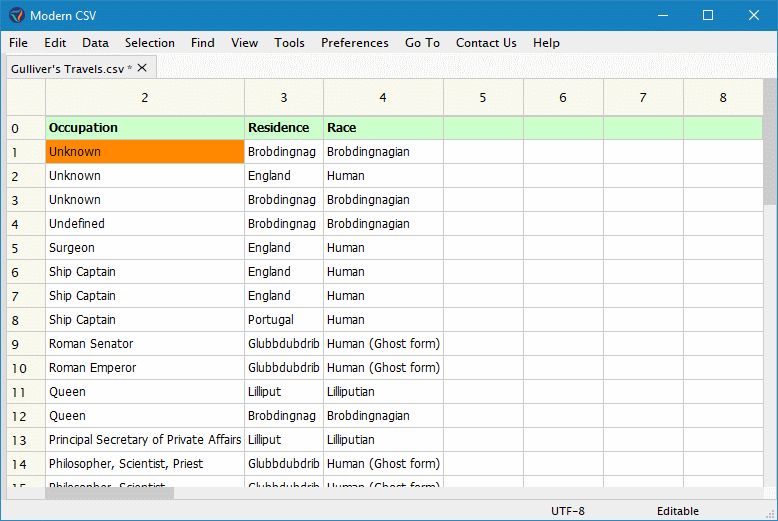
Task: Select Brobdingnagian cell in row 12
Action: (383, 416)
